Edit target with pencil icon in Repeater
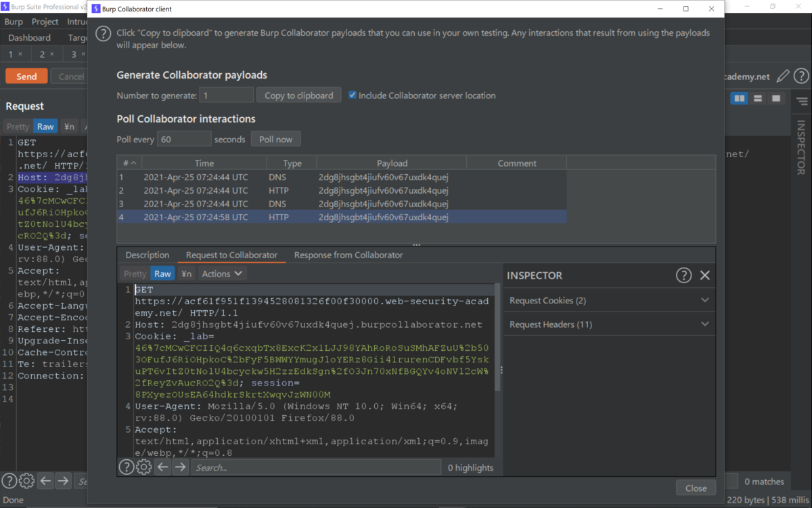 coord(783,76)
